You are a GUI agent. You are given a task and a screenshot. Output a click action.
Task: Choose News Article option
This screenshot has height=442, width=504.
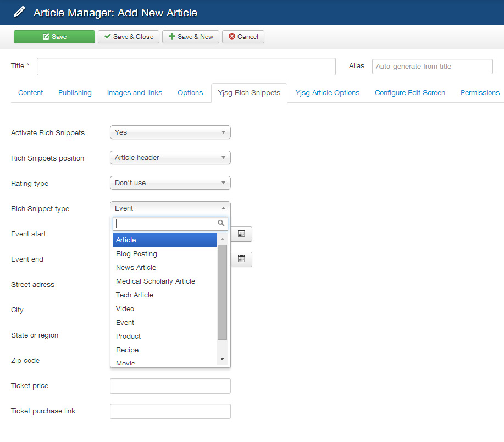point(164,267)
